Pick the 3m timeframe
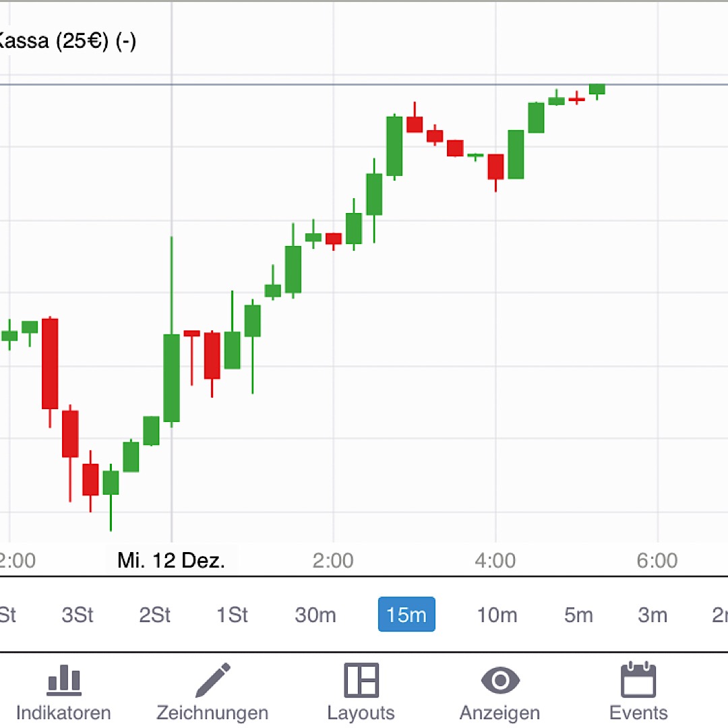This screenshot has width=728, height=728. tap(653, 615)
